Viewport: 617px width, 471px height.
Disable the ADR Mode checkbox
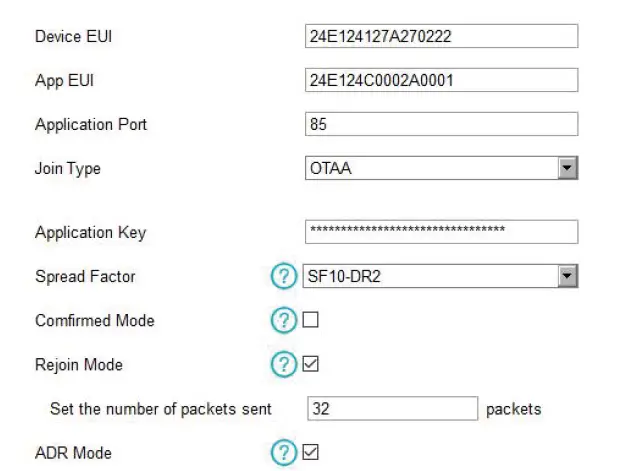(310, 453)
